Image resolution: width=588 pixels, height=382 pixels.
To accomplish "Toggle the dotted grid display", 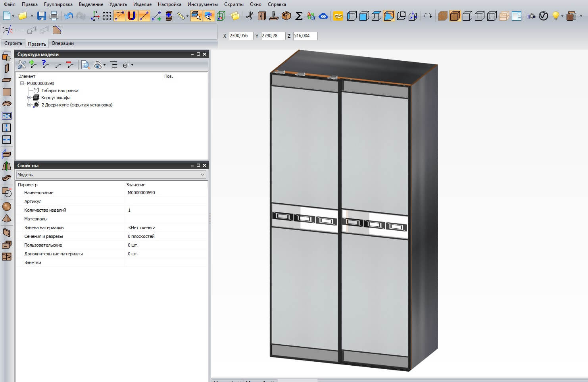I will (x=107, y=16).
